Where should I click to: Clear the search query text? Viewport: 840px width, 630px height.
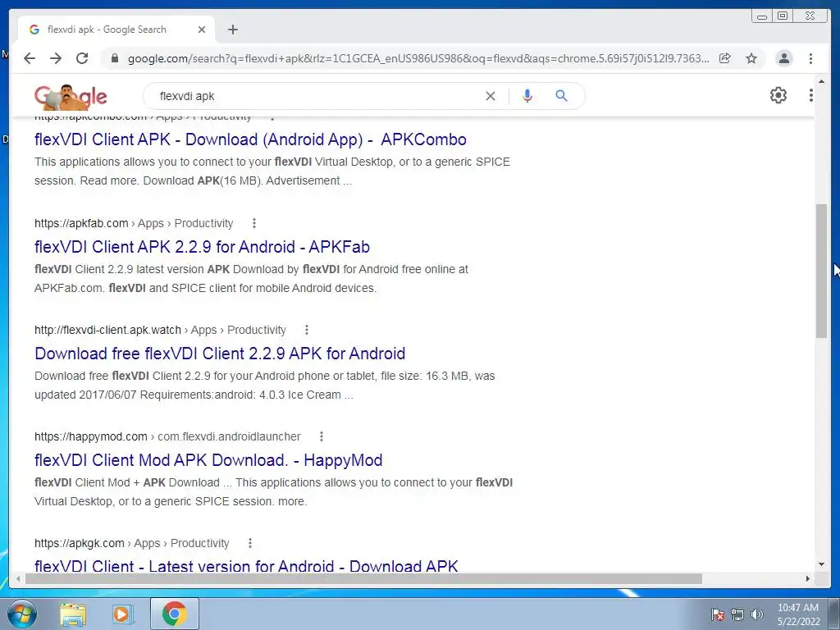click(x=491, y=96)
